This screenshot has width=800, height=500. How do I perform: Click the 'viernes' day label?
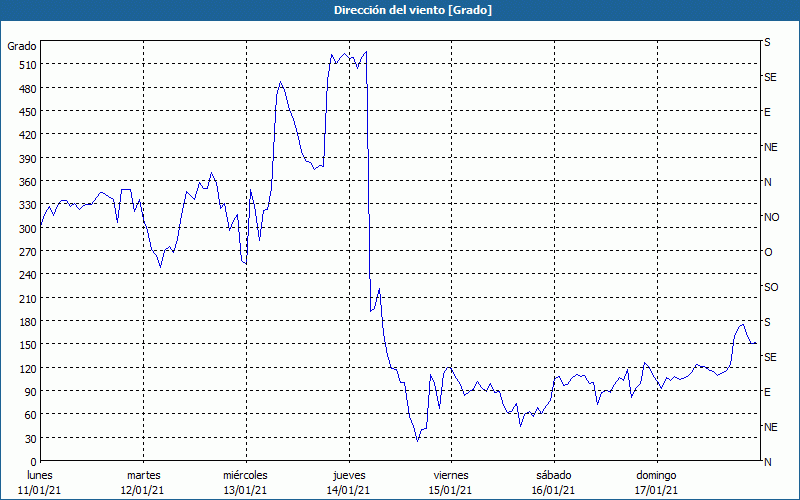pos(451,475)
